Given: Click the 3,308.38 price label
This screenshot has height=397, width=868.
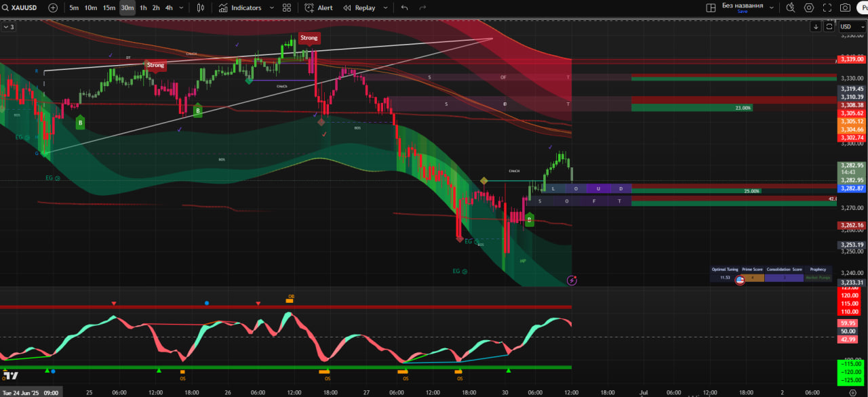Looking at the screenshot, I should click(852, 105).
